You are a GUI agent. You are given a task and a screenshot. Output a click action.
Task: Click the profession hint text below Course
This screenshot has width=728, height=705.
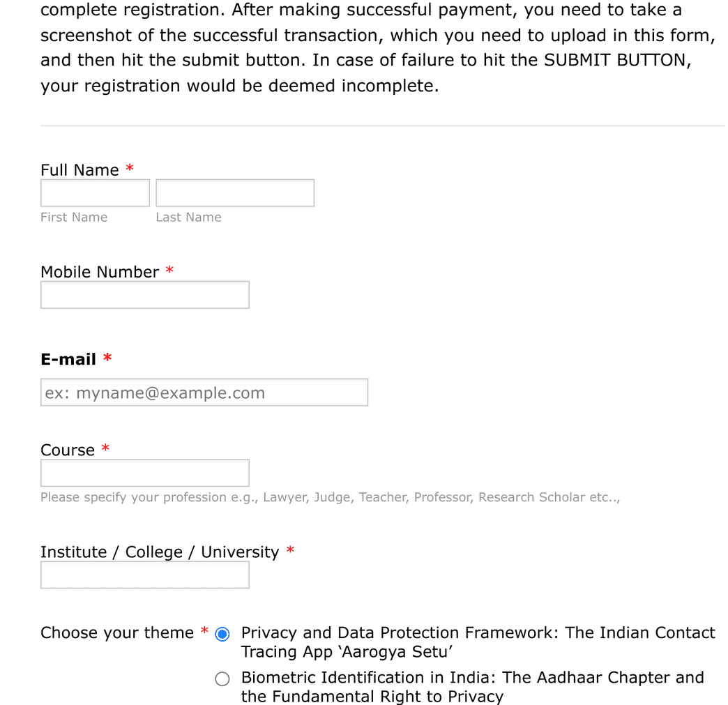[x=331, y=496]
